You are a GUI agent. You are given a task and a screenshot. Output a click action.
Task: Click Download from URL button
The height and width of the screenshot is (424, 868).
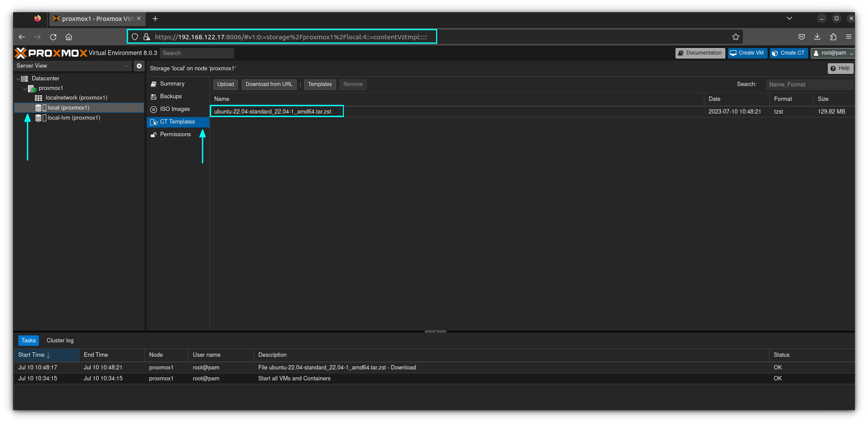point(269,84)
